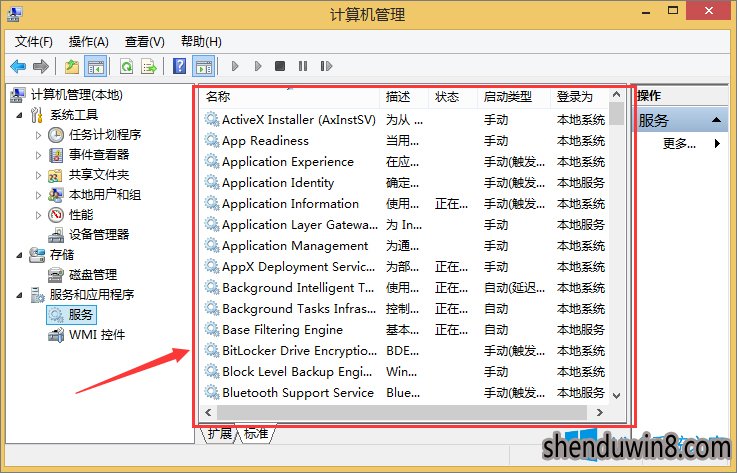Click the horizontal scrollbar right arrow

[599, 412]
